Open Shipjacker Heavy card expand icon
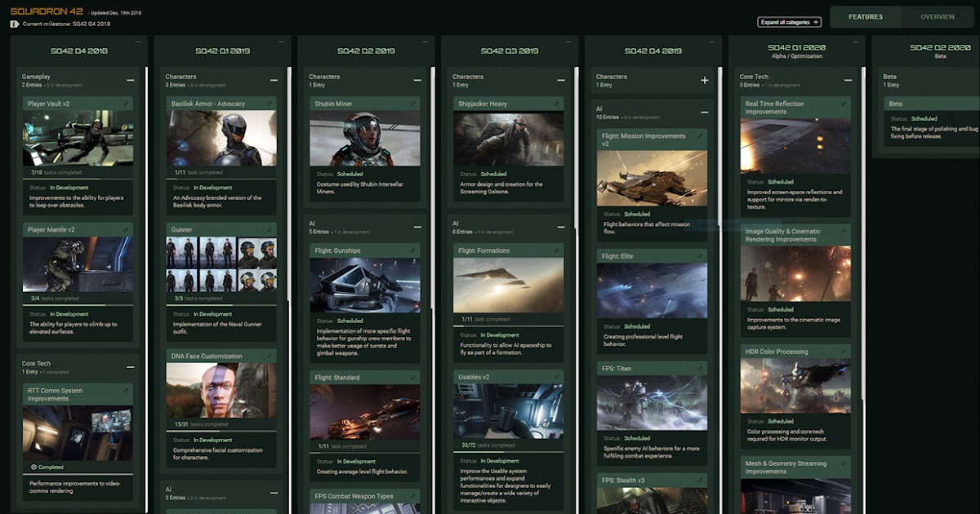Image resolution: width=980 pixels, height=514 pixels. coord(557,104)
